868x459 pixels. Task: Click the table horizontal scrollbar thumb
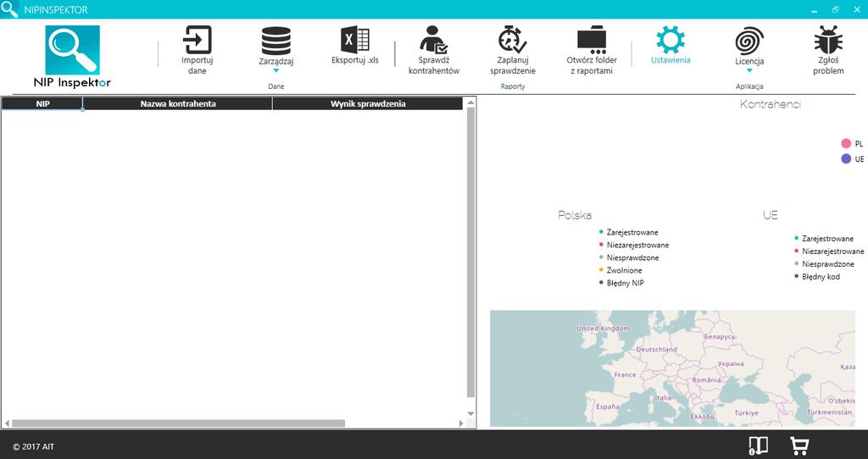(x=178, y=423)
